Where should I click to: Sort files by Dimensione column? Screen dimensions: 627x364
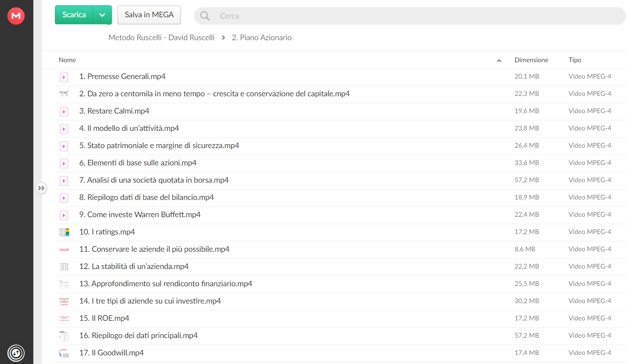pos(531,60)
